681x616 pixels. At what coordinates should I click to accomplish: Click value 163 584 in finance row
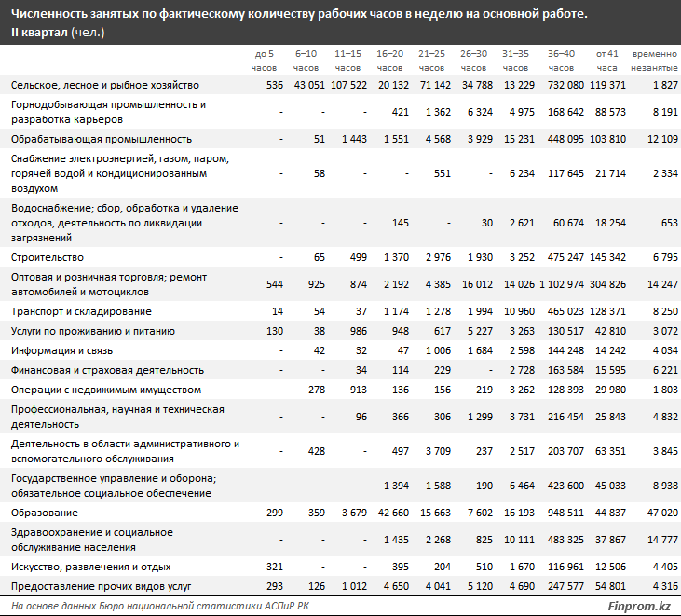tap(565, 370)
